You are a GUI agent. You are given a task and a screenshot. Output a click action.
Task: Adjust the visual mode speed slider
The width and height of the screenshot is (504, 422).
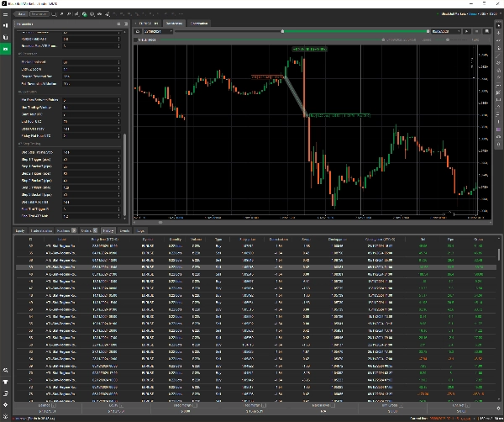448,40
